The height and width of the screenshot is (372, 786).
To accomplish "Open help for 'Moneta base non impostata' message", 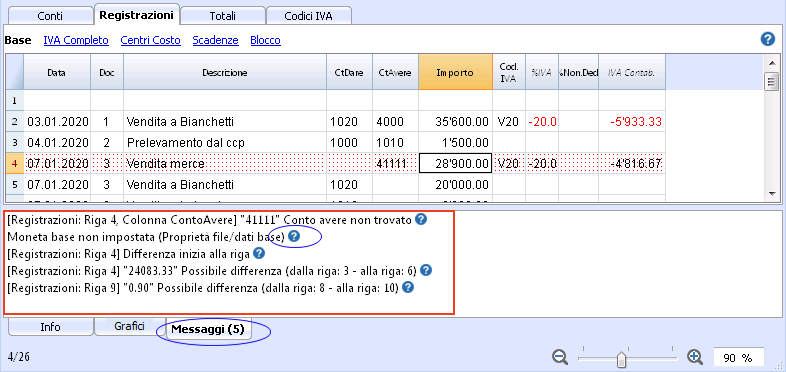I will click(294, 236).
